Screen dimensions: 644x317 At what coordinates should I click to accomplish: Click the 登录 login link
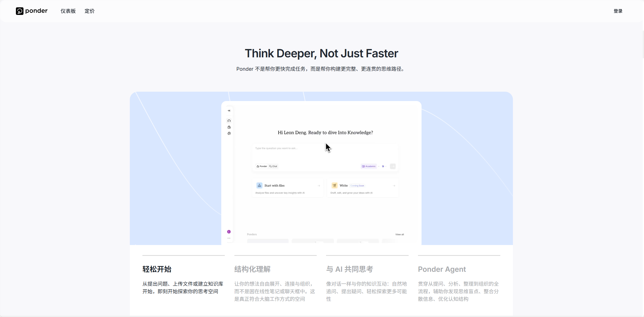618,11
